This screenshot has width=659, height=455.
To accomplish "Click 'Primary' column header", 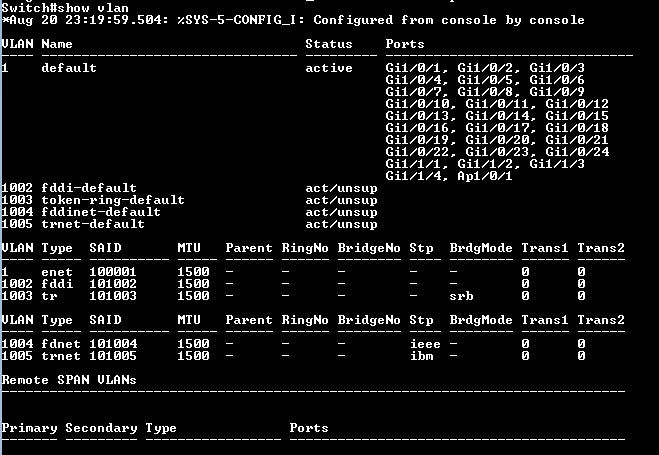I will tap(29, 428).
